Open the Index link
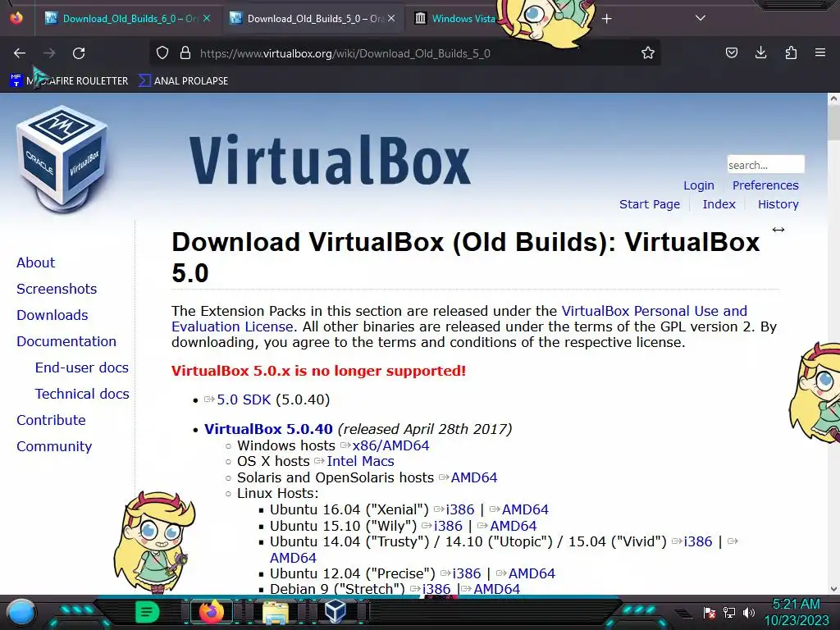 pos(719,204)
